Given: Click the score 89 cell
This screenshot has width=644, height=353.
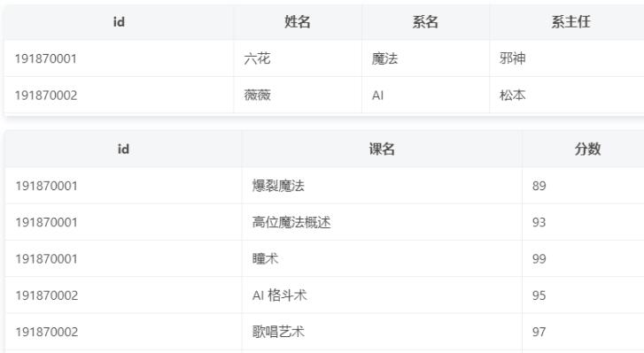Looking at the screenshot, I should (583, 186).
